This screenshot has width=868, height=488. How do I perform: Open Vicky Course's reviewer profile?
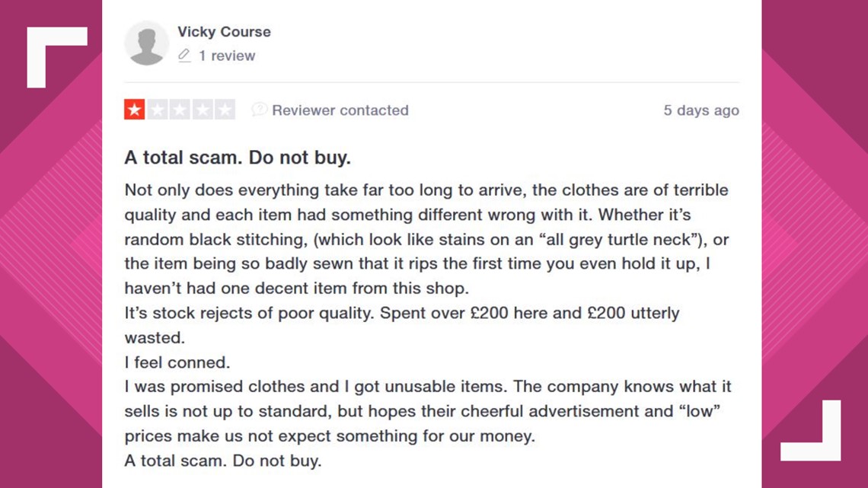pyautogui.click(x=224, y=31)
